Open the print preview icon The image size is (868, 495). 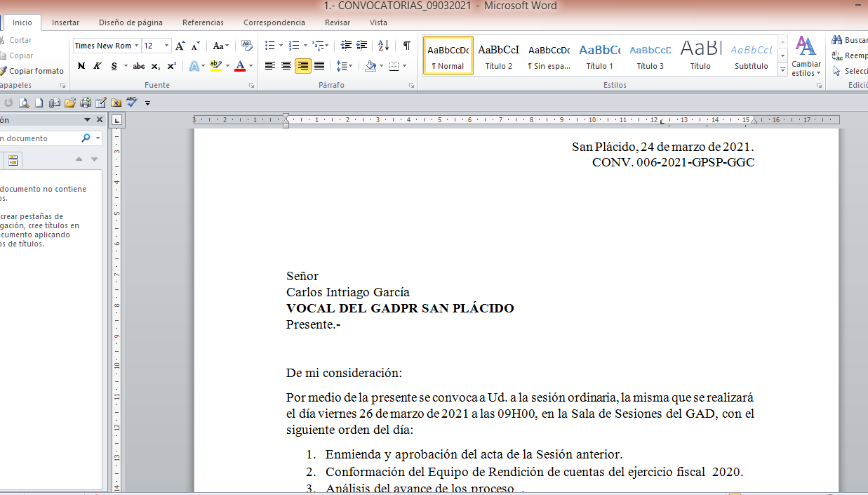[x=24, y=103]
